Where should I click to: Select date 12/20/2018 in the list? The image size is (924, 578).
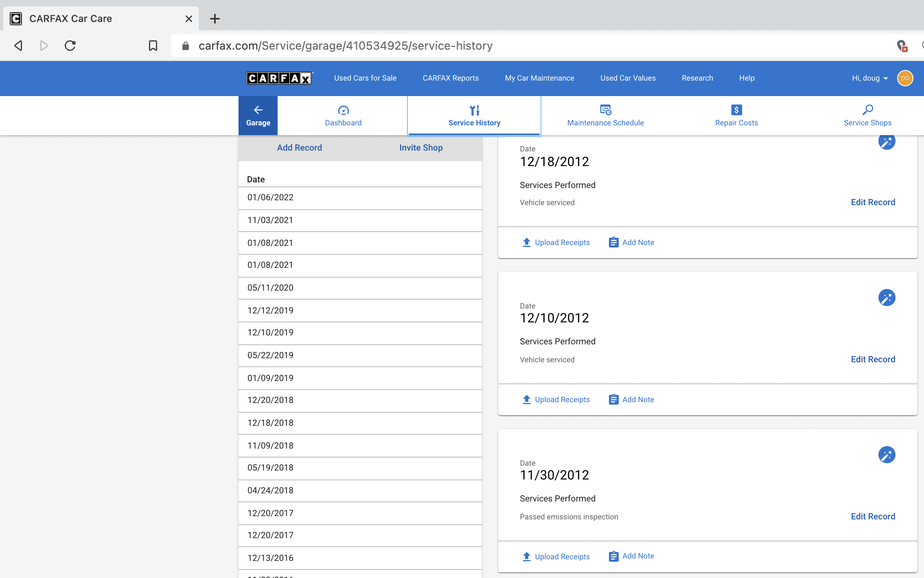click(360, 401)
